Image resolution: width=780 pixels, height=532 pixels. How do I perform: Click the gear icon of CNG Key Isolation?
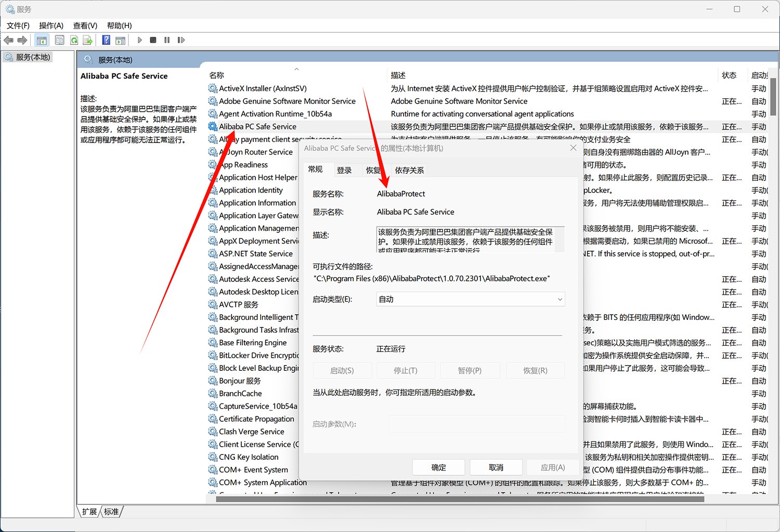(213, 457)
